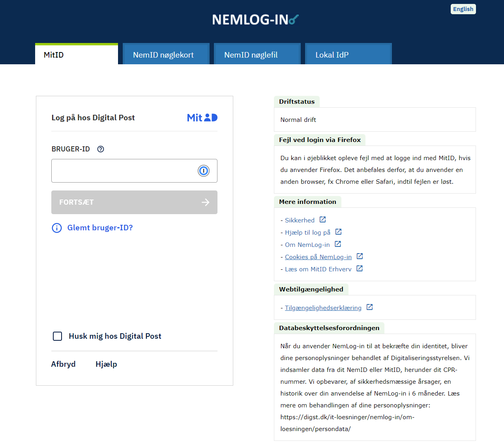Click the Fejl ved login via Firefox heading
The width and height of the screenshot is (504, 448).
pyautogui.click(x=320, y=140)
